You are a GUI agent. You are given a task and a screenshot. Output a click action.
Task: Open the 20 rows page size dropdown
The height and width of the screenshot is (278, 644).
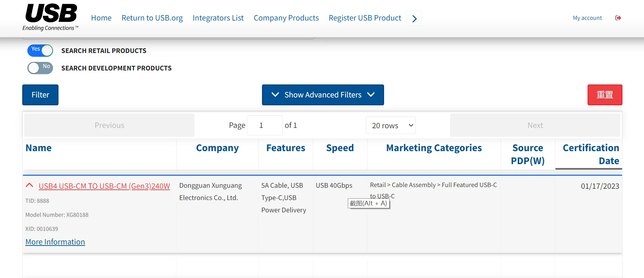pyautogui.click(x=391, y=125)
